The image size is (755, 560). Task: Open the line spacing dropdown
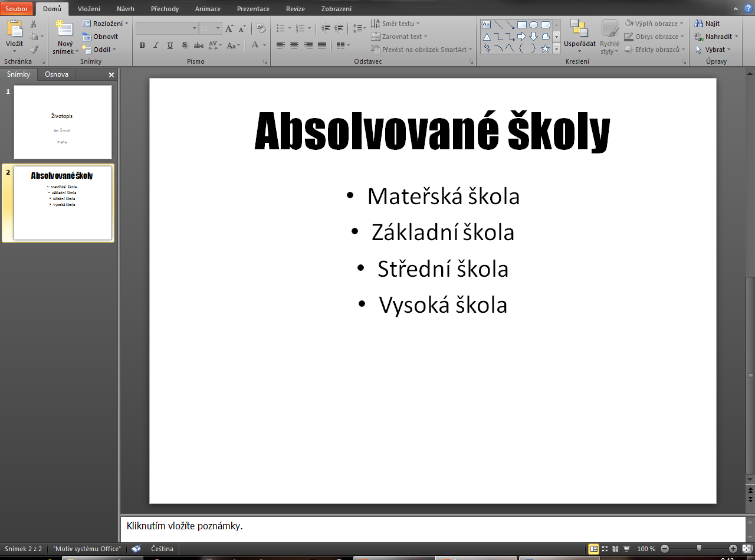pyautogui.click(x=359, y=28)
